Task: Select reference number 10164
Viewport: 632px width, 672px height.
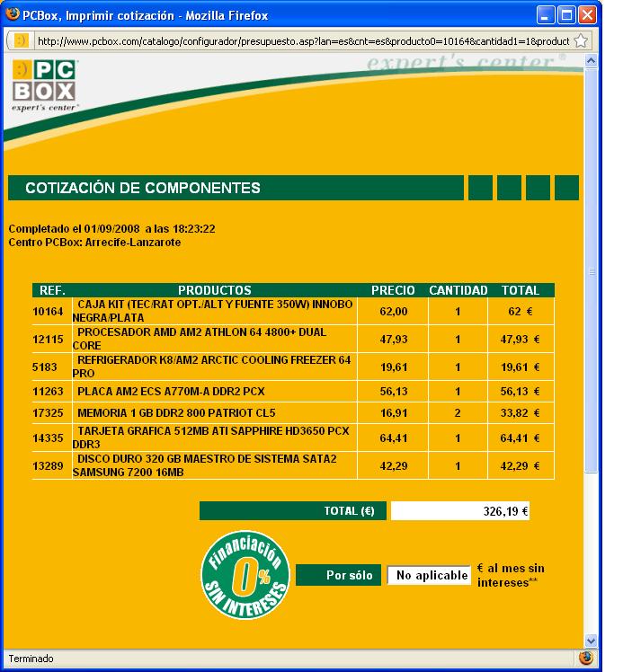Action: click(x=48, y=311)
